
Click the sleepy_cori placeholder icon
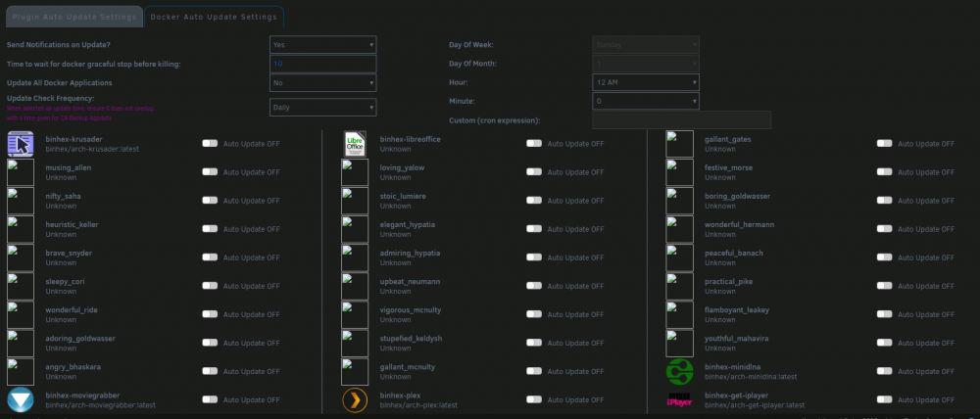[21, 286]
